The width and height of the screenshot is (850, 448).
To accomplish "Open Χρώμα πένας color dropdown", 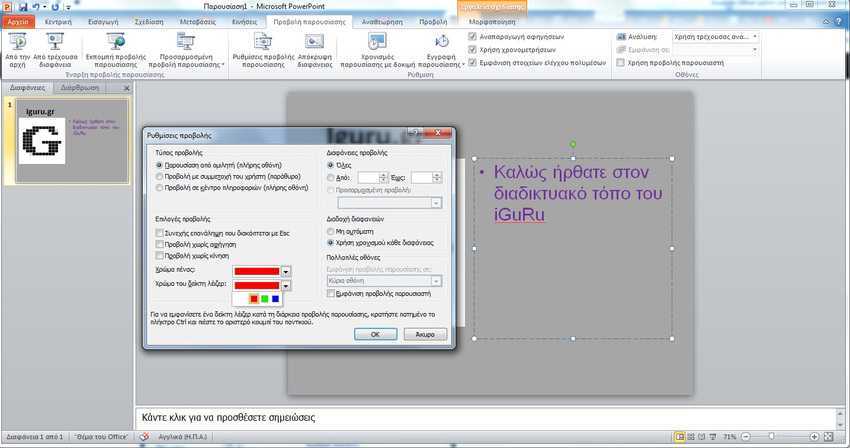I will (286, 271).
